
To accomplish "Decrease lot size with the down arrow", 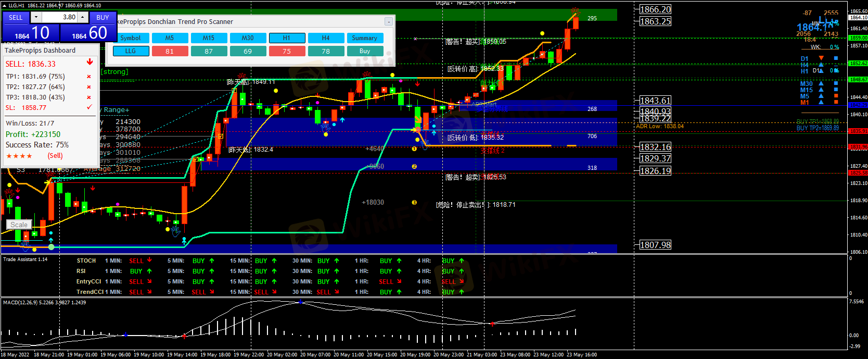I will tap(36, 17).
